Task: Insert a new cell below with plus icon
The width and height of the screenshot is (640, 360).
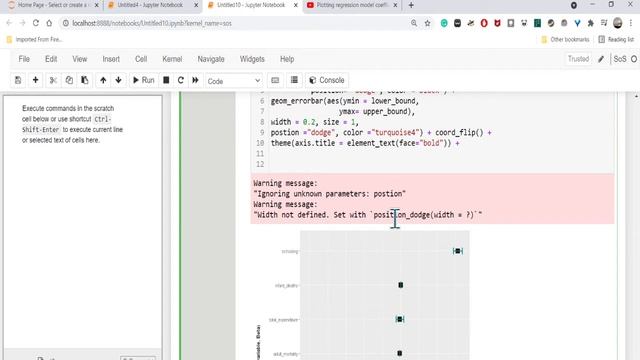Action: click(x=36, y=80)
